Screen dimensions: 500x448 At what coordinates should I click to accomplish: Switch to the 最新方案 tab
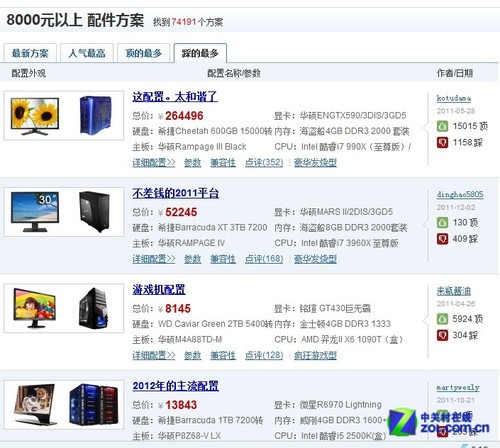pos(30,53)
